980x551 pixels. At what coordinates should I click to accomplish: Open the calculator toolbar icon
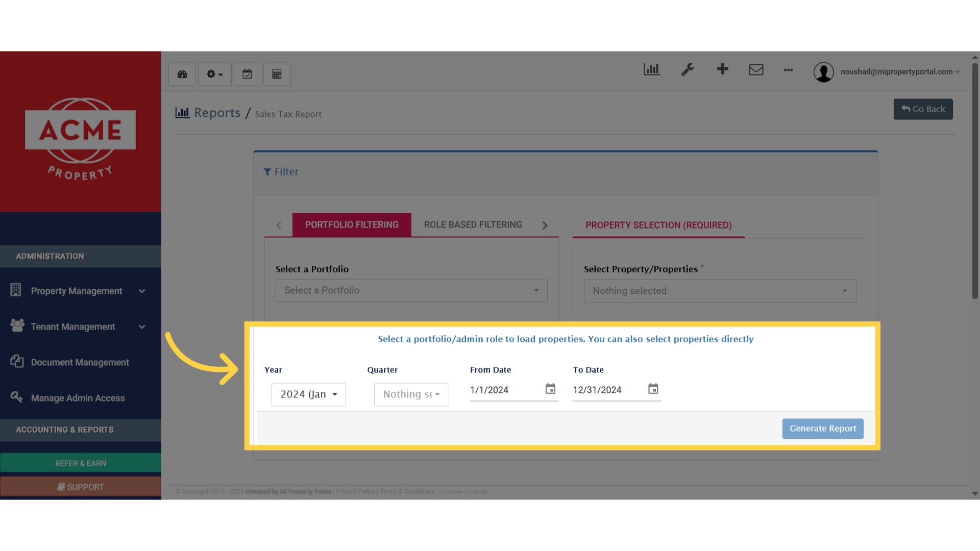coord(277,74)
